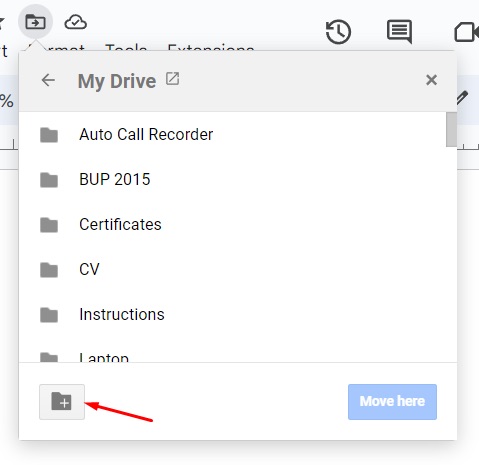Open the comments icon
This screenshot has width=479, height=465.
click(399, 32)
